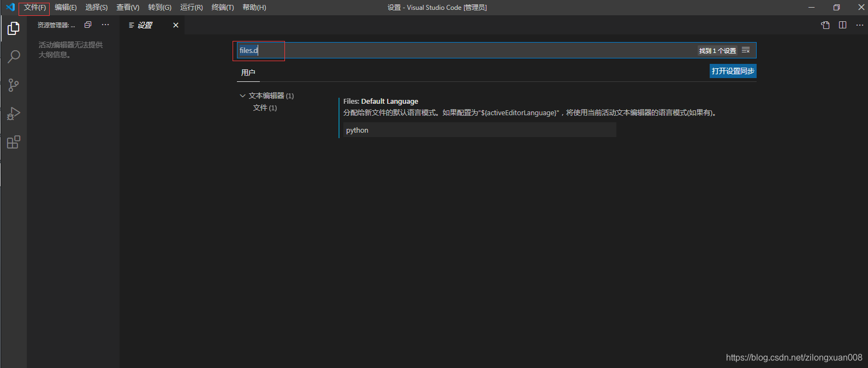Click the Files: Default Language setting title
The image size is (868, 368).
click(x=381, y=101)
